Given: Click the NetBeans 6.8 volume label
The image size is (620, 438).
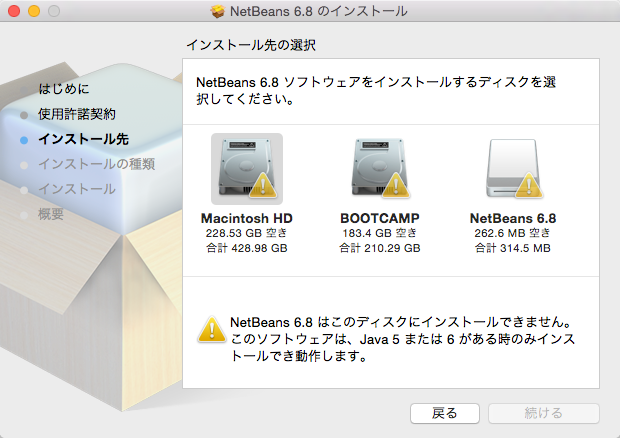Looking at the screenshot, I should (x=513, y=218).
